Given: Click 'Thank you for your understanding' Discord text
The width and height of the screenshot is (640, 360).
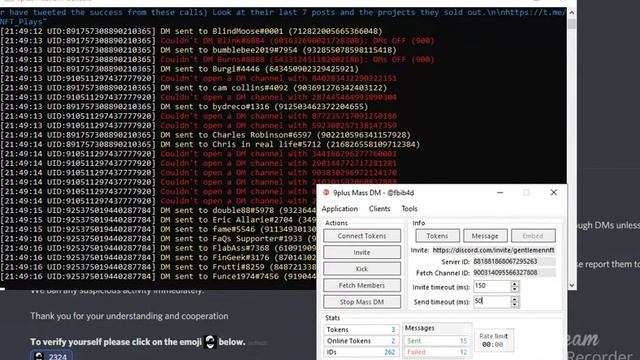Looking at the screenshot, I should [129, 316].
